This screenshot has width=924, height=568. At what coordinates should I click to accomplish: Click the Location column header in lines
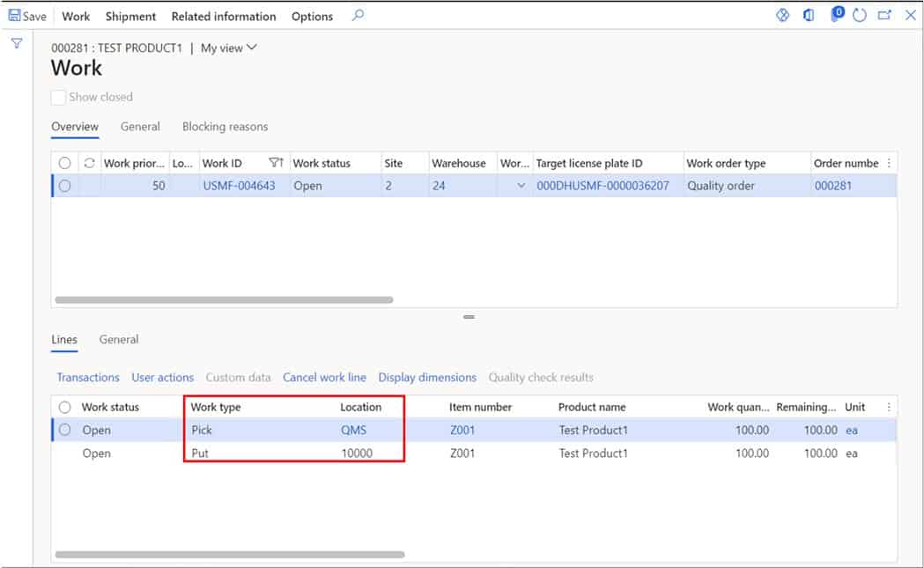click(360, 407)
